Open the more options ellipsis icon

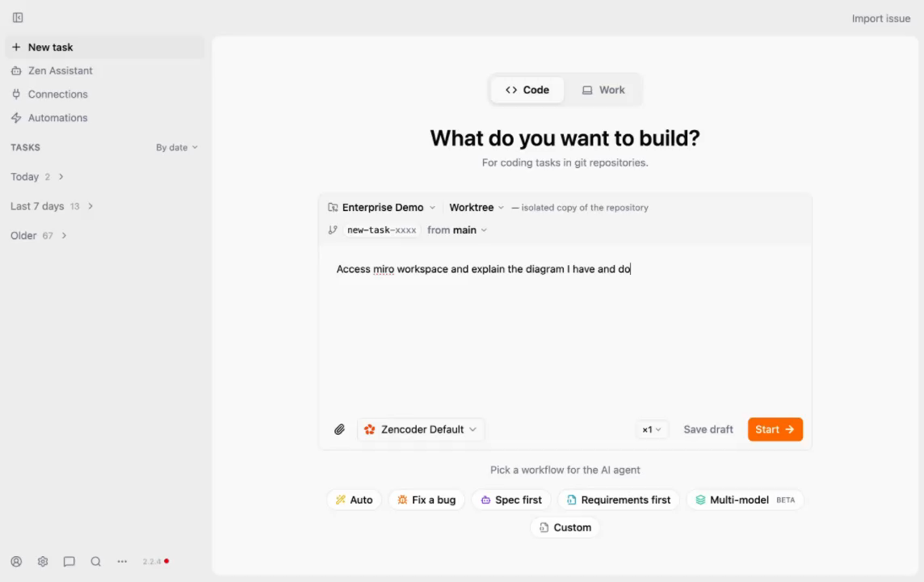click(x=122, y=561)
